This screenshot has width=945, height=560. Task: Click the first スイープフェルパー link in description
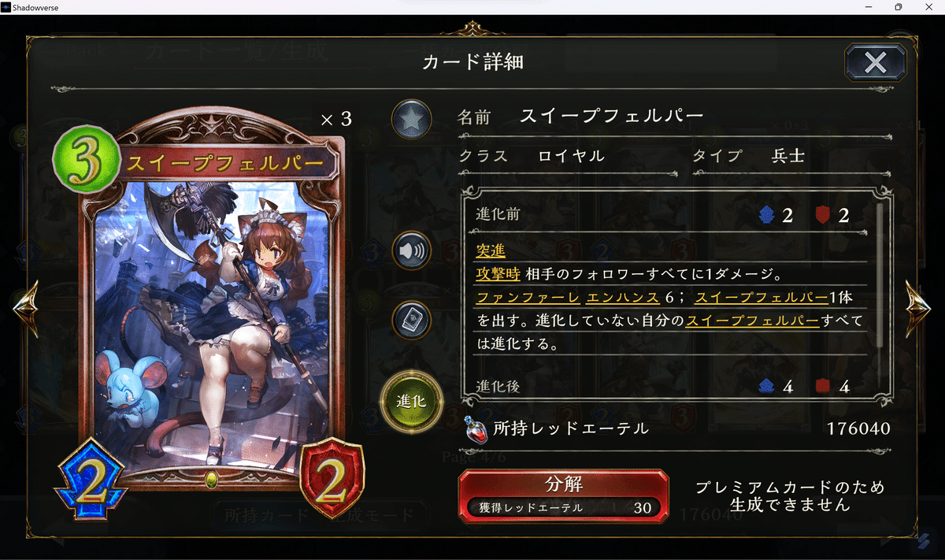[x=762, y=298]
